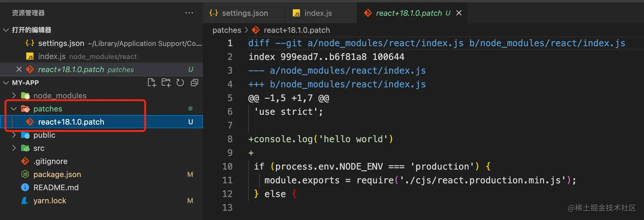Select the node_modules folder
This screenshot has height=220, width=644.
click(x=101, y=96)
